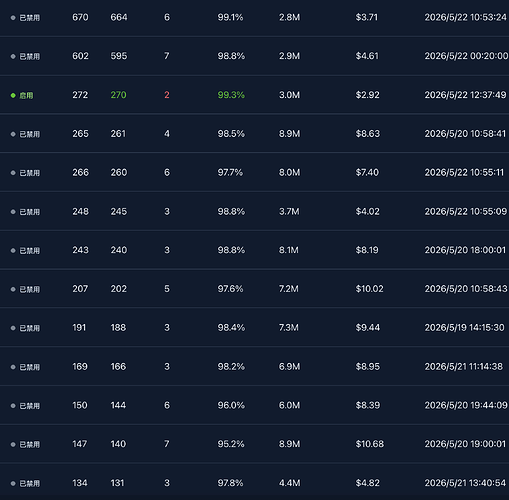Click the success count 245

119,211
